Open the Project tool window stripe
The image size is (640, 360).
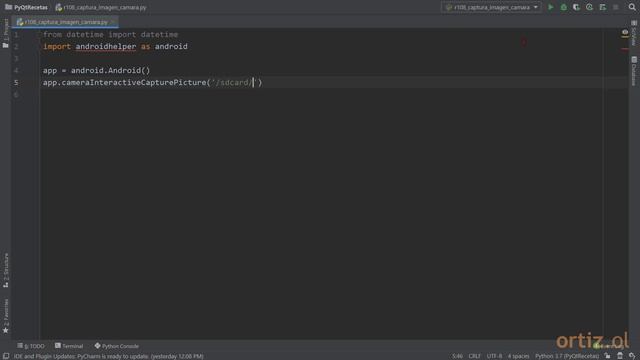[x=6, y=33]
